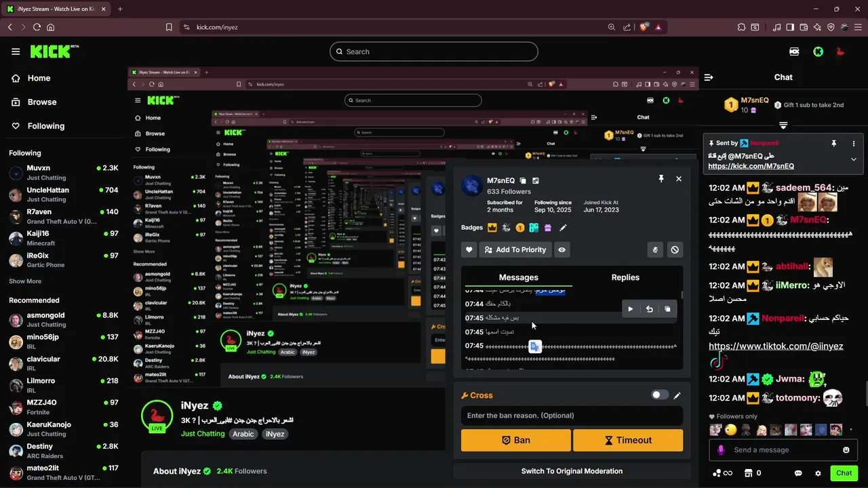The height and width of the screenshot is (488, 868).
Task: Focus the ban reason input field
Action: pyautogui.click(x=572, y=415)
